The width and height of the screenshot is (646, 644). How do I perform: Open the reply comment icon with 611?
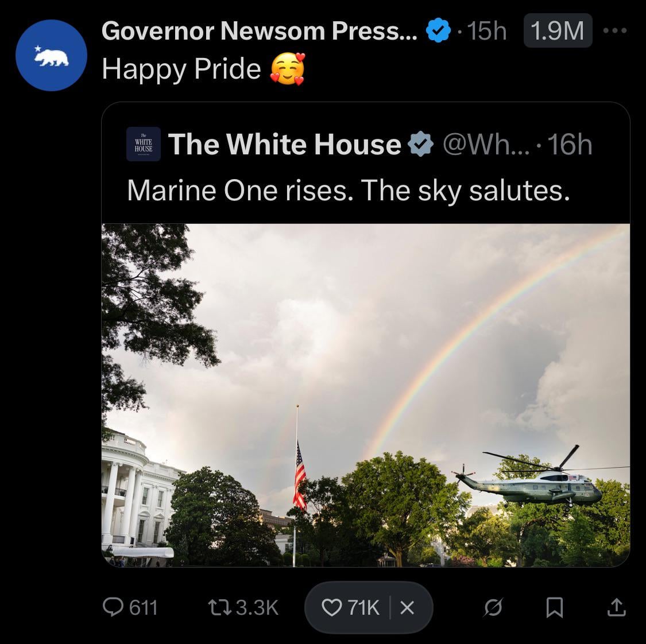pos(111,607)
